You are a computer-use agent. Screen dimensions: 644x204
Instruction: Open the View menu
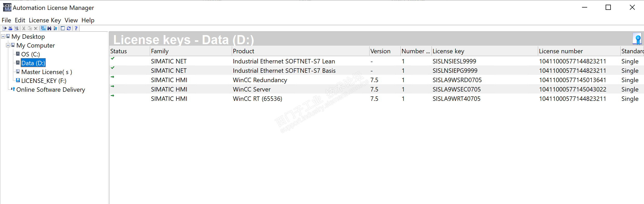71,20
